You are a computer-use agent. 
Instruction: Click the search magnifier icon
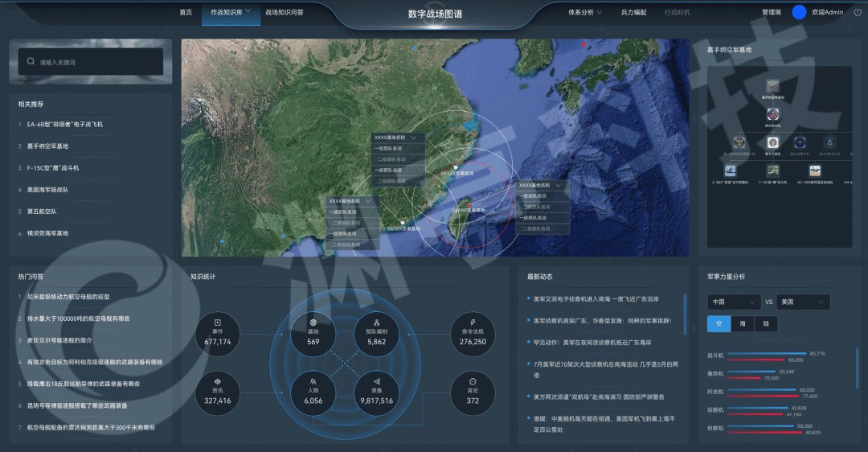[31, 61]
